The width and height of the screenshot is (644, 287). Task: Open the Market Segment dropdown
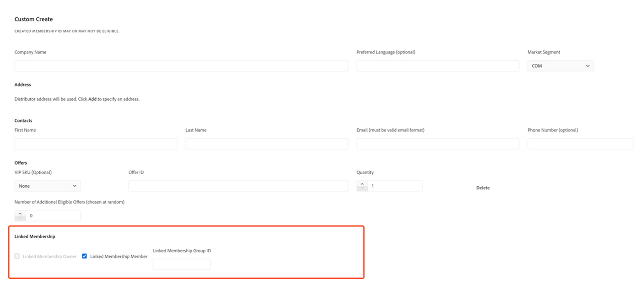560,66
